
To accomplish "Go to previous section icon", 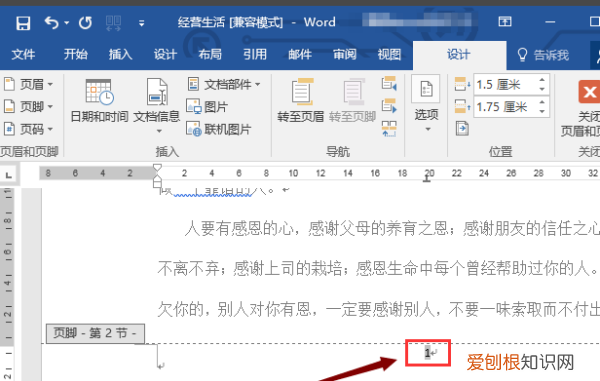I will pyautogui.click(x=389, y=83).
